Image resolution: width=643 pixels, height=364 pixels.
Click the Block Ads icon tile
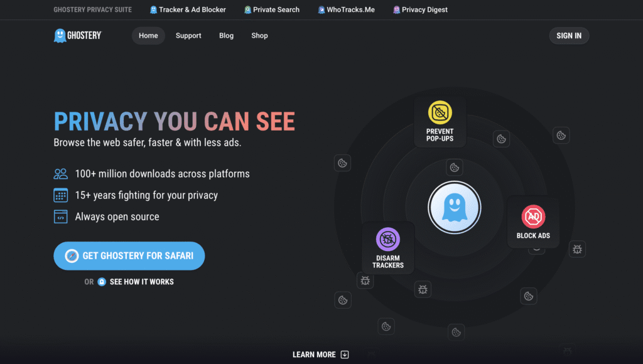click(533, 222)
